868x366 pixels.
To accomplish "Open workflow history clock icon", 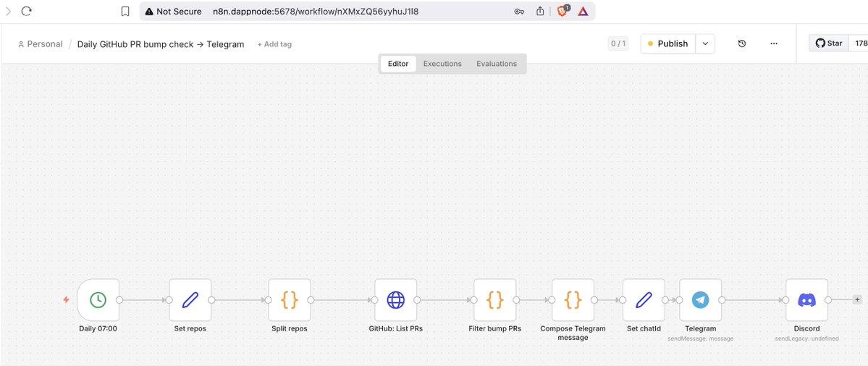I will click(x=742, y=43).
